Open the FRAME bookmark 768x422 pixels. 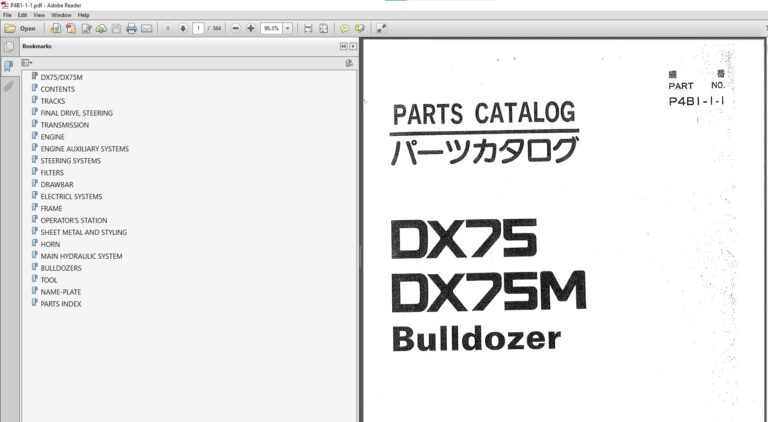click(x=51, y=208)
